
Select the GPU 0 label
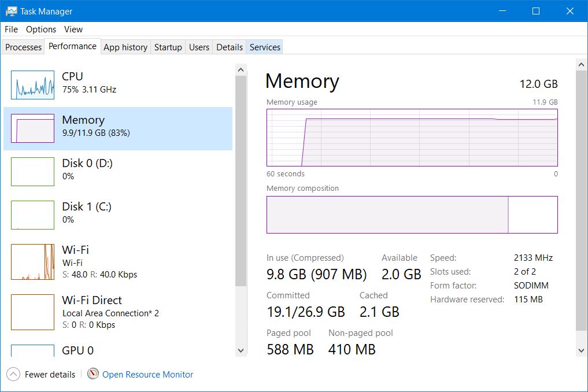(x=77, y=350)
